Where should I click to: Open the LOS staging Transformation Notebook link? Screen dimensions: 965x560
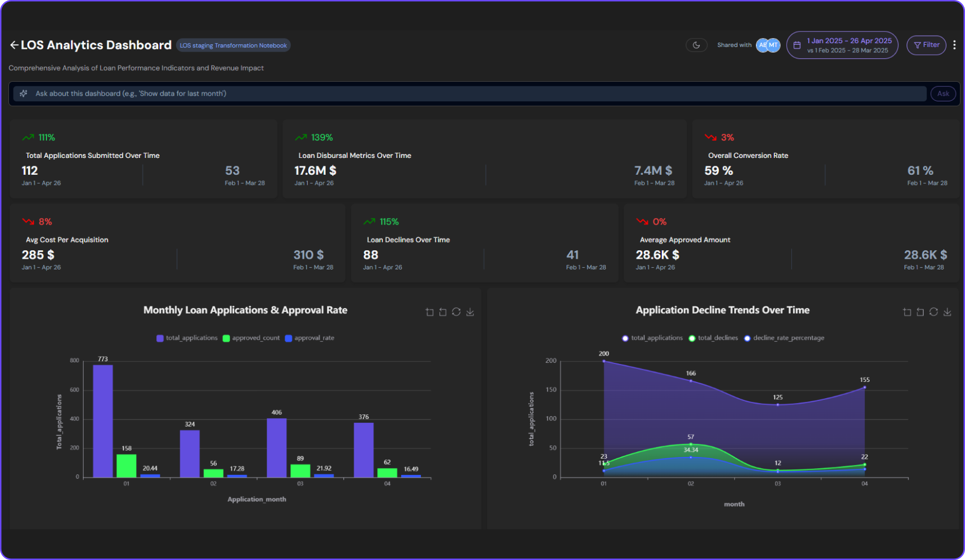(233, 45)
